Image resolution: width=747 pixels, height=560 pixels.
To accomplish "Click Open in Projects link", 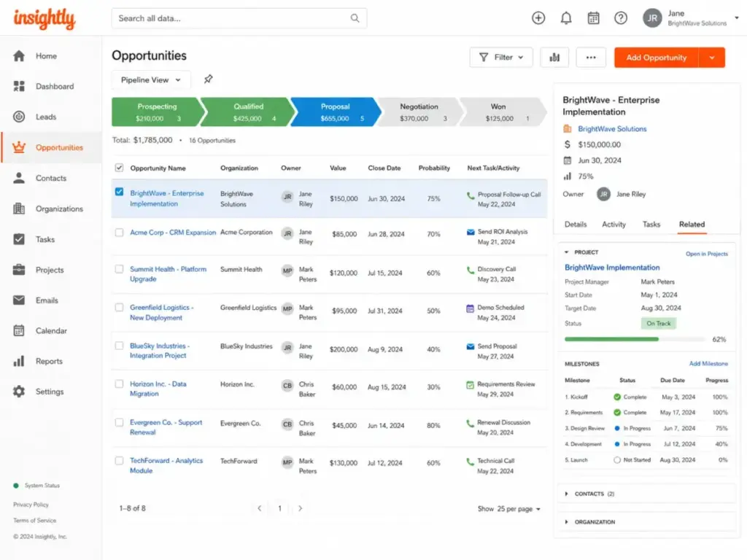I will point(706,254).
